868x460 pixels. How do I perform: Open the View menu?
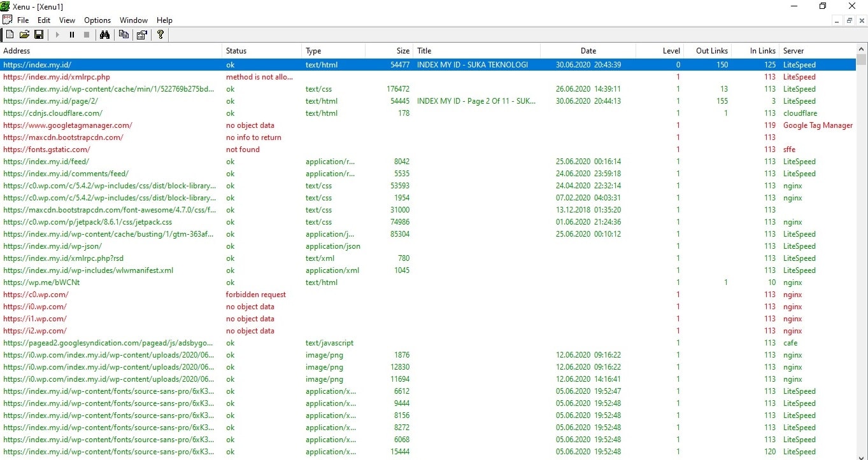[x=67, y=20]
